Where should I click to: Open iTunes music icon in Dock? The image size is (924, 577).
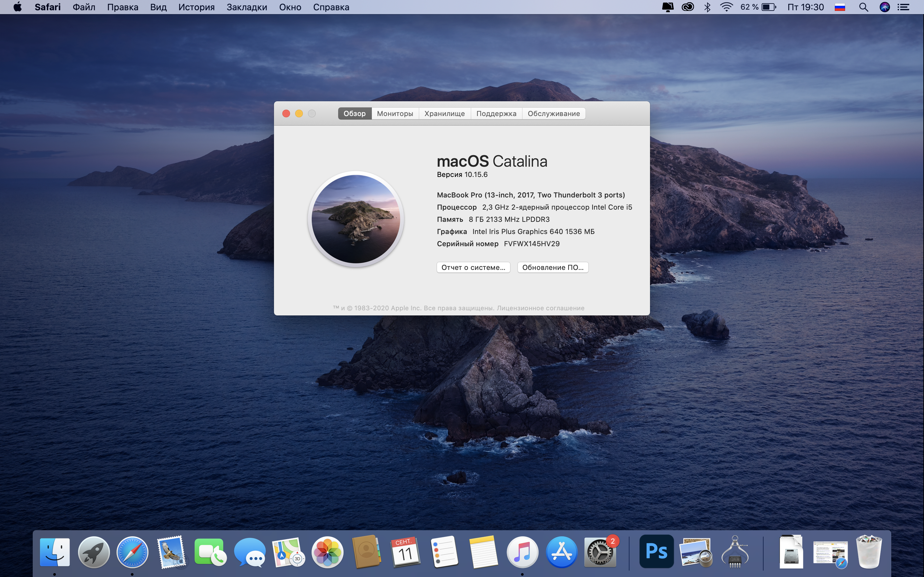coord(522,552)
